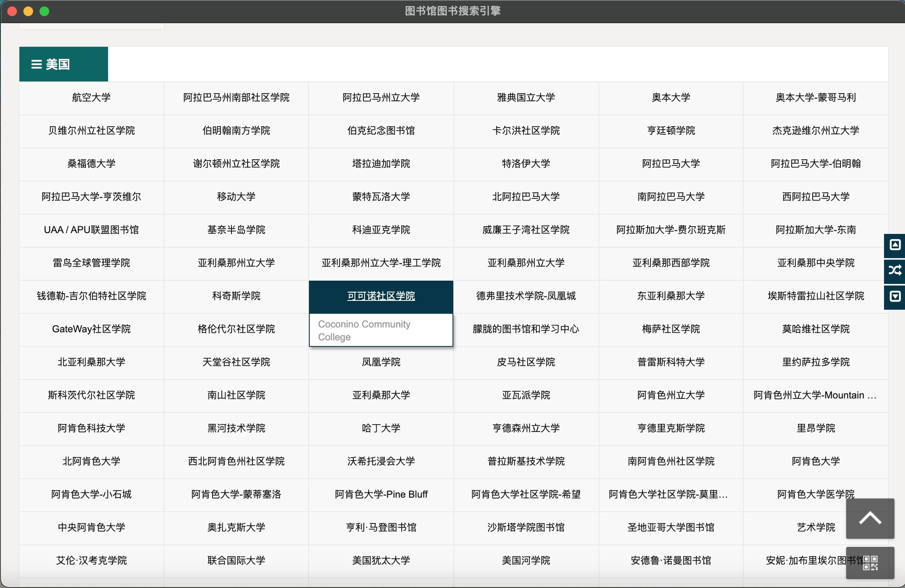
Task: Open the QR code button
Action: click(x=870, y=563)
